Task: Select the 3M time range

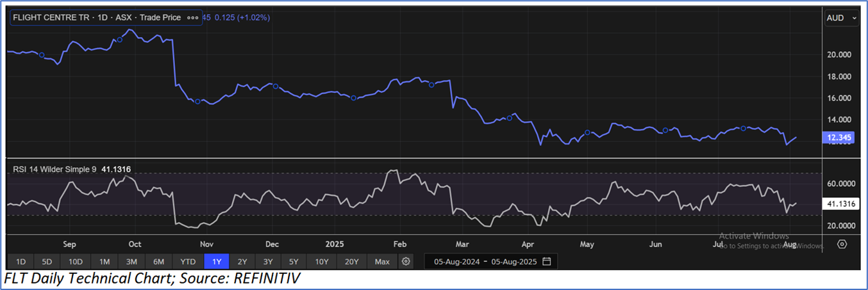Action: click(131, 261)
